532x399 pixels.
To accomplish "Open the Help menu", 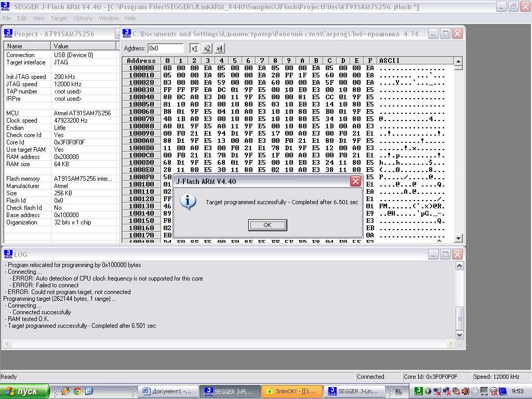I will point(130,18).
